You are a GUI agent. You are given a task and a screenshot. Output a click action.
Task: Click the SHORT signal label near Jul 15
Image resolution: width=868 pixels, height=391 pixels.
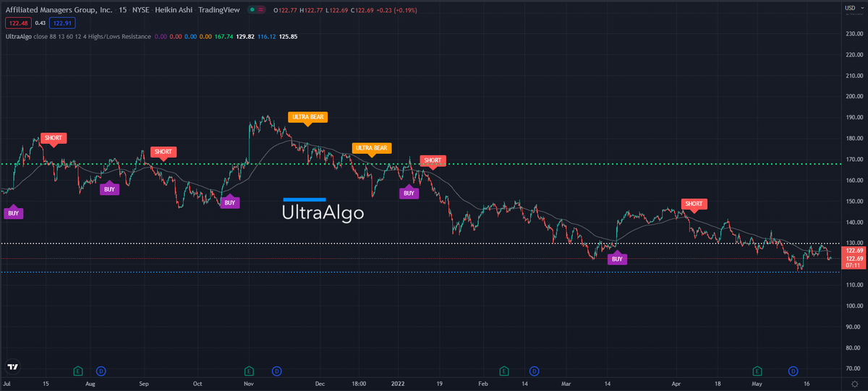[x=54, y=138]
